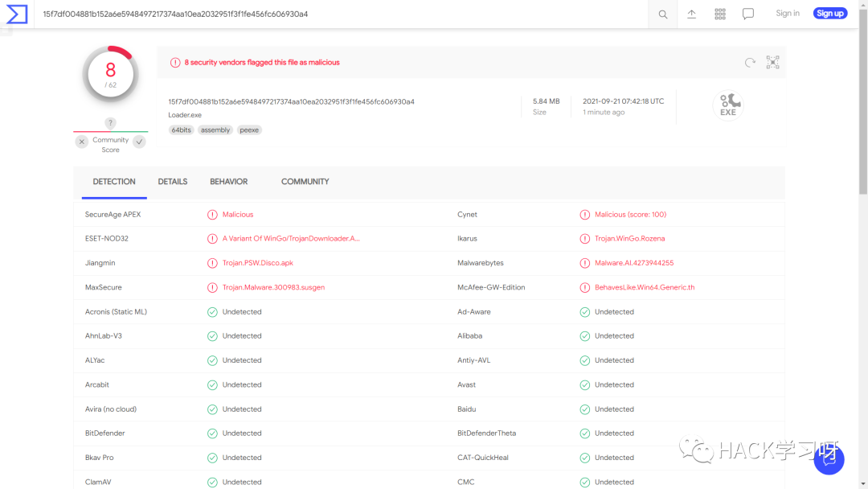Click the Trojan.Malware.300983.susgen result

click(273, 287)
